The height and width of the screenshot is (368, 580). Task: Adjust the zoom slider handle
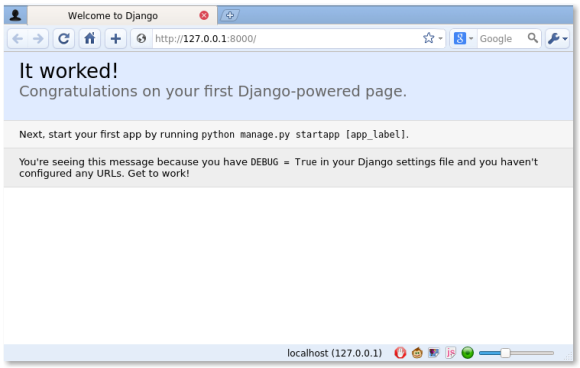(x=505, y=353)
